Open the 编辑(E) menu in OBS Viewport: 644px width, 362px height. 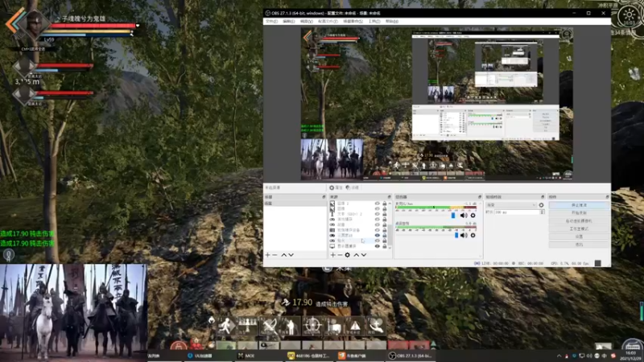point(289,22)
